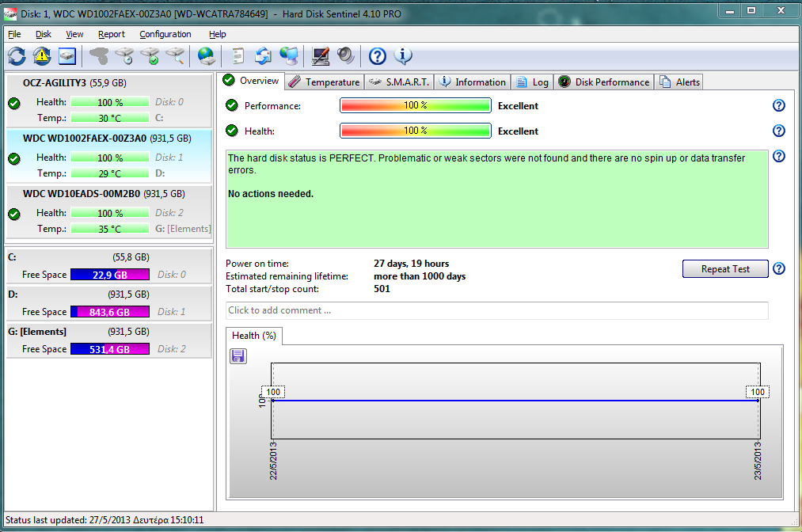Click the 23/5/2013 date label on graph
802x532 pixels.
tap(758, 461)
